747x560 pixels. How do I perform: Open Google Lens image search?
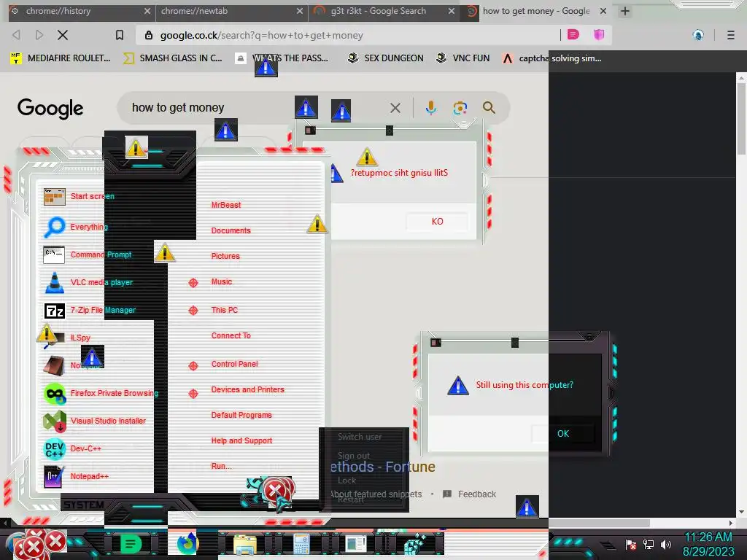point(460,108)
